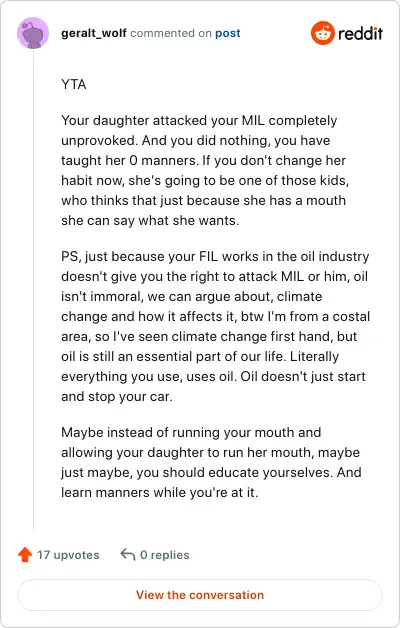400x628 pixels.
Task: Open the '0 replies' label
Action: click(x=165, y=555)
